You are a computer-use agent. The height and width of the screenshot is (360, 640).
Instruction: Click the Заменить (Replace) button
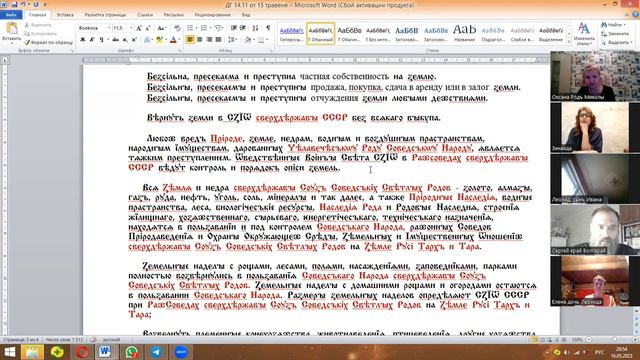(615, 33)
